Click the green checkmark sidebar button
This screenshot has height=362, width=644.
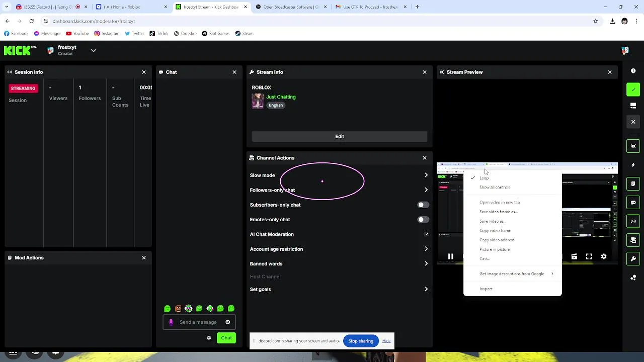click(633, 89)
